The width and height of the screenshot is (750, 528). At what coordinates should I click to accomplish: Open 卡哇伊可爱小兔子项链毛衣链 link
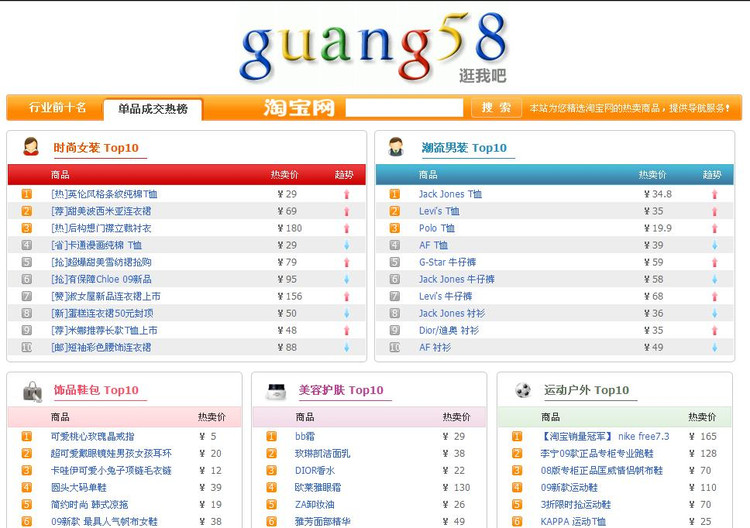coord(111,471)
